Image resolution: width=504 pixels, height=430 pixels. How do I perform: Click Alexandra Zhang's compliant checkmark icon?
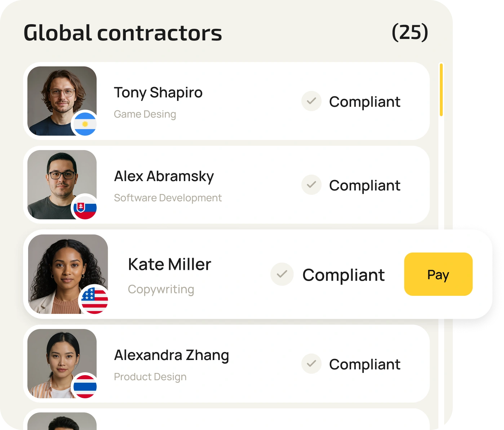tap(311, 364)
